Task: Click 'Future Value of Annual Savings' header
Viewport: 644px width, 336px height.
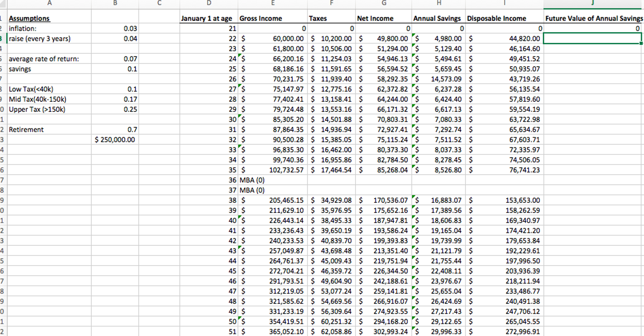Action: [x=594, y=18]
